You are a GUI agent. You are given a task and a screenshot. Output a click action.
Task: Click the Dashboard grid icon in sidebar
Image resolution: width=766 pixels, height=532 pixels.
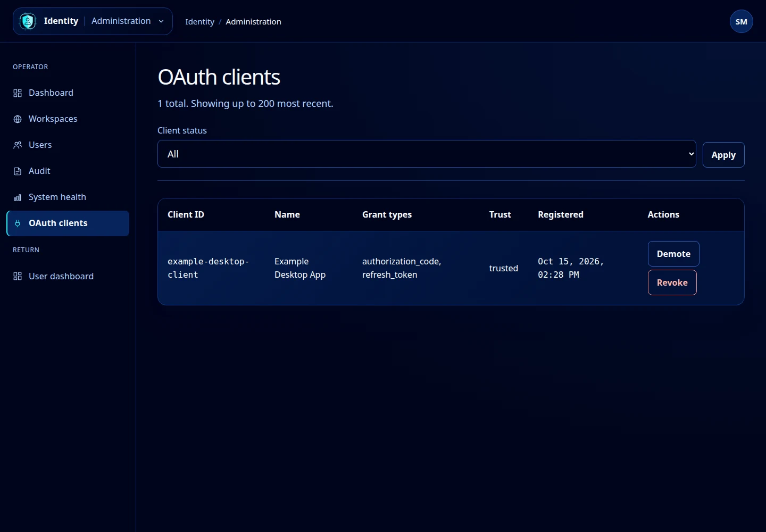18,93
